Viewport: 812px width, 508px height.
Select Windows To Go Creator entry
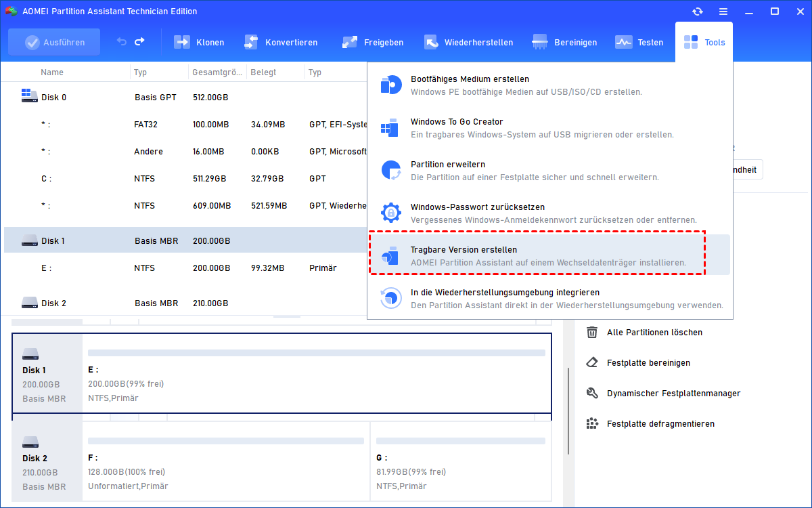click(x=457, y=122)
